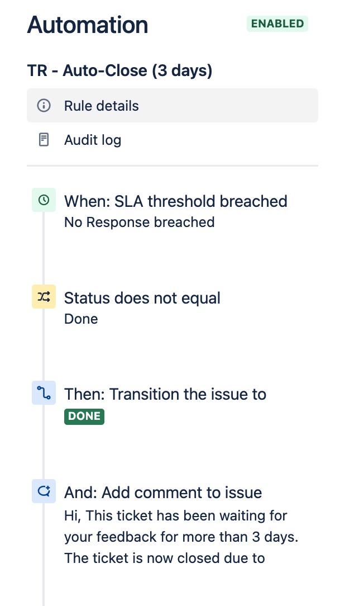Screen dimensions: 364x606
Task: Select the 'When: SLA threshold breached' step
Action: [x=176, y=201]
